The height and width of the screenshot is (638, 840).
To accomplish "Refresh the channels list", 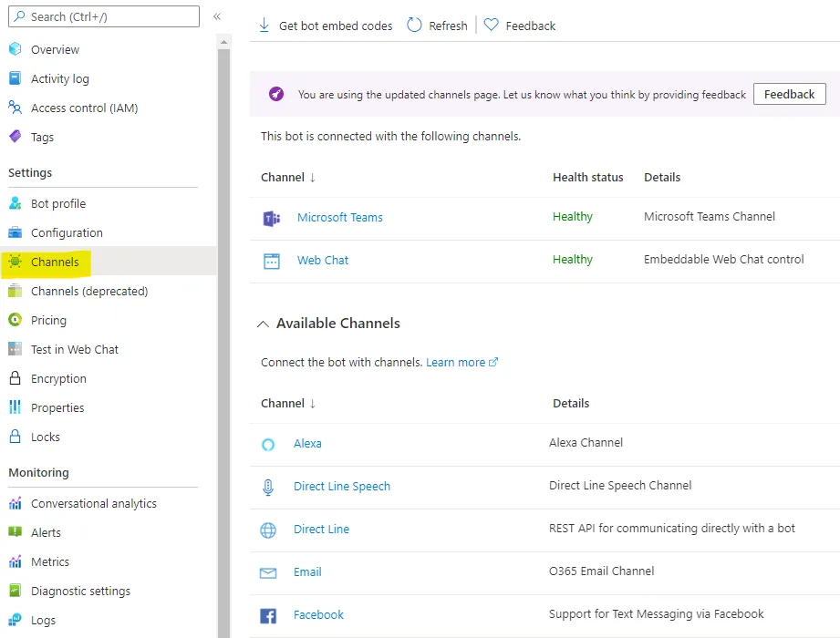I will (437, 26).
